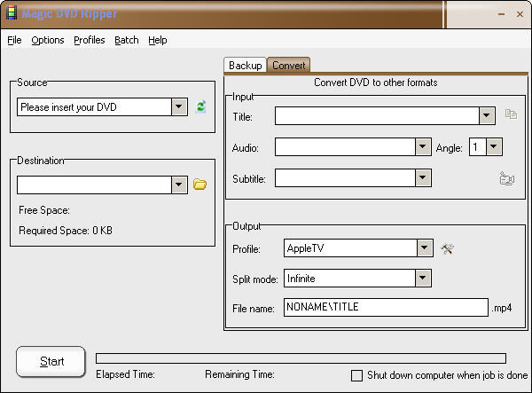Click the 'Elapsed Time:' label
This screenshot has width=532, height=393.
[x=125, y=374]
